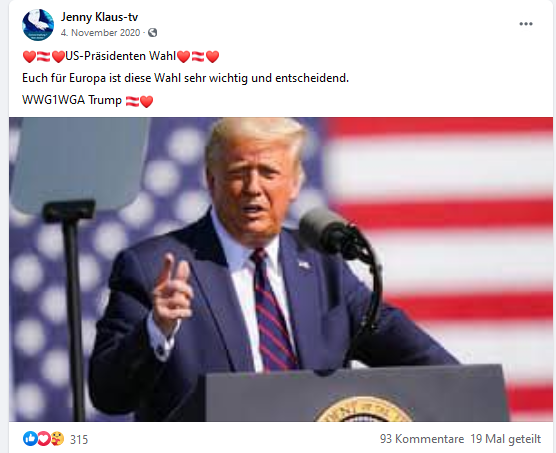
Task: Open the attached photo of the speaker
Action: coord(281,269)
